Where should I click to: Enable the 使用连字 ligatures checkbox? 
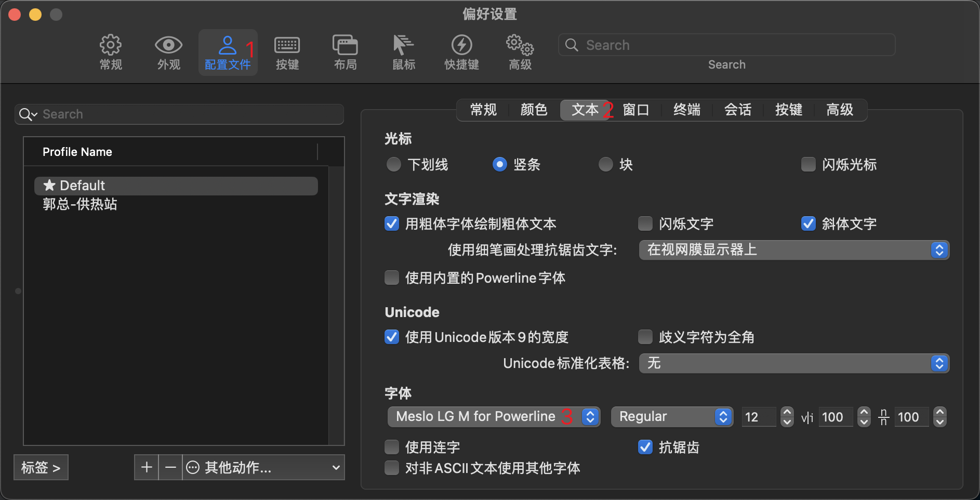click(392, 447)
